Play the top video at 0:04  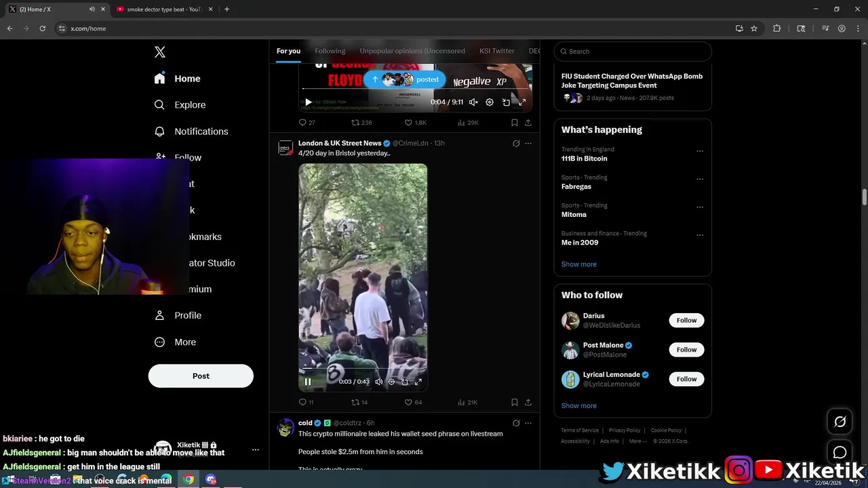coord(308,102)
